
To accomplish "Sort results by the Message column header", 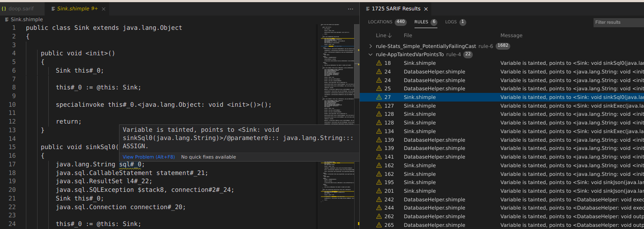I will point(511,35).
